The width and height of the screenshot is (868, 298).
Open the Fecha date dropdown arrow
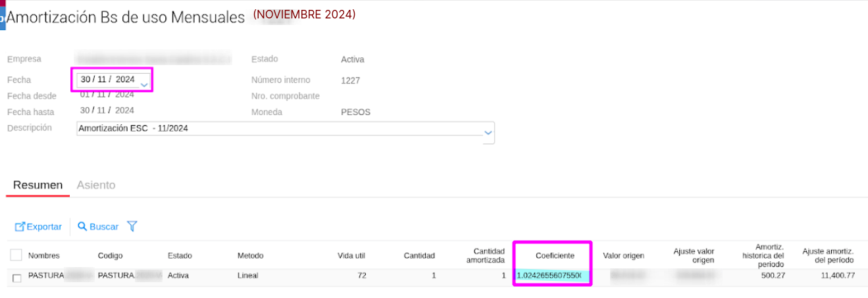pyautogui.click(x=144, y=85)
